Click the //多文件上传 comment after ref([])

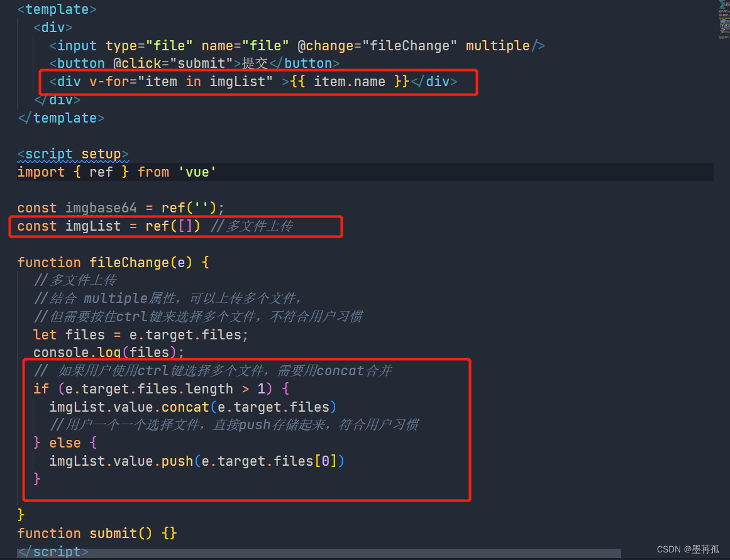pyautogui.click(x=252, y=226)
